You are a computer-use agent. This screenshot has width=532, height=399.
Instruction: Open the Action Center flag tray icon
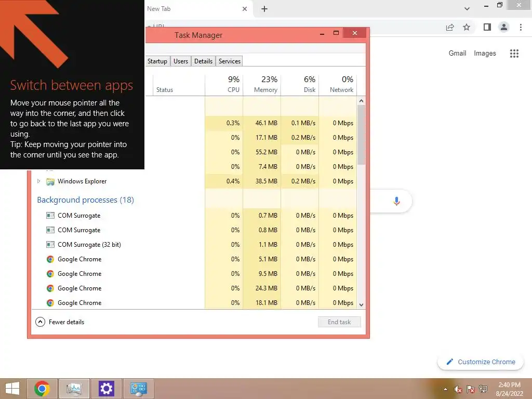point(471,389)
